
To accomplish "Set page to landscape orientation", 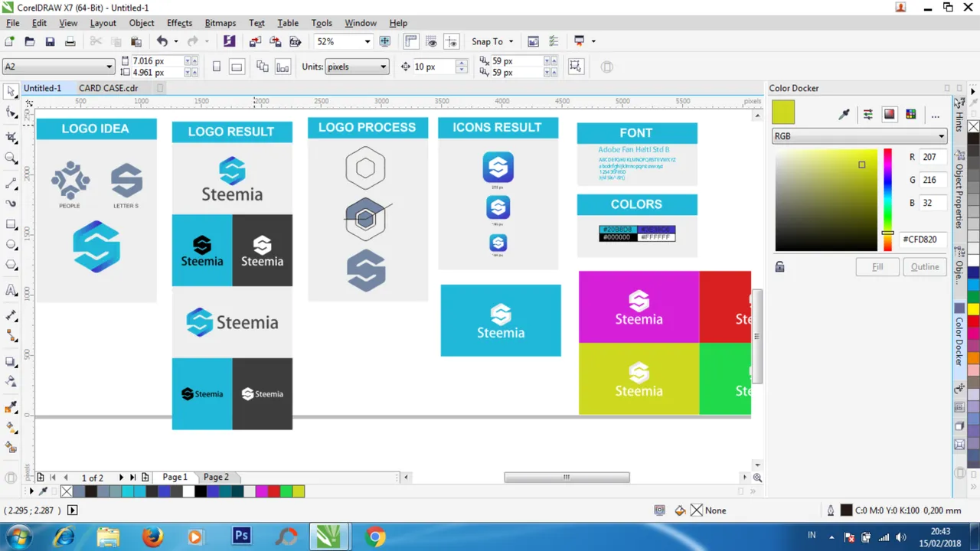I will pos(237,67).
